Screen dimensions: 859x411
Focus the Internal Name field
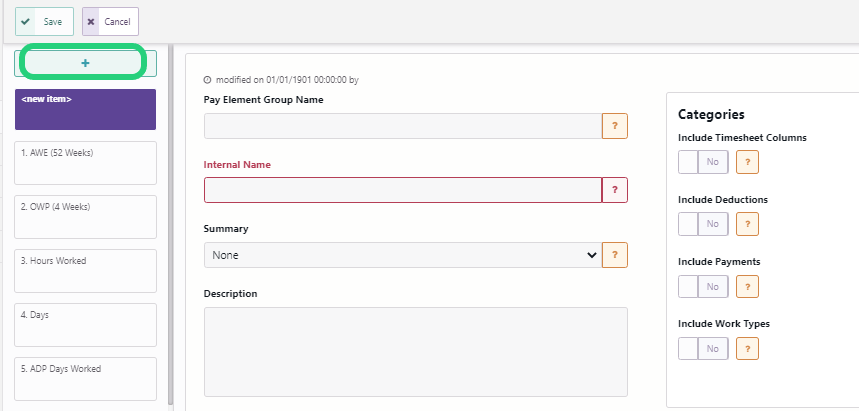[403, 190]
